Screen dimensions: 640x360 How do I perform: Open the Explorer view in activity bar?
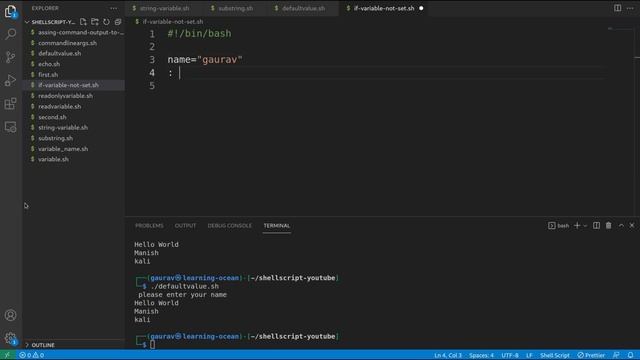pyautogui.click(x=11, y=11)
